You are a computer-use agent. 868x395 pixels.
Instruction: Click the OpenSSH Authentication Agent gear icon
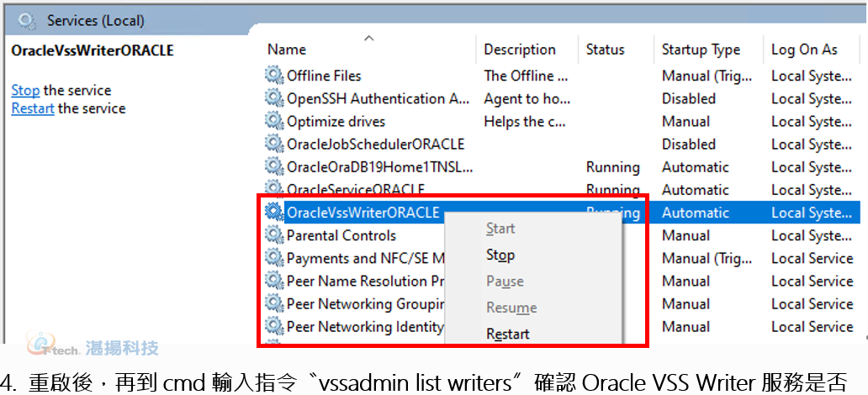click(x=273, y=98)
